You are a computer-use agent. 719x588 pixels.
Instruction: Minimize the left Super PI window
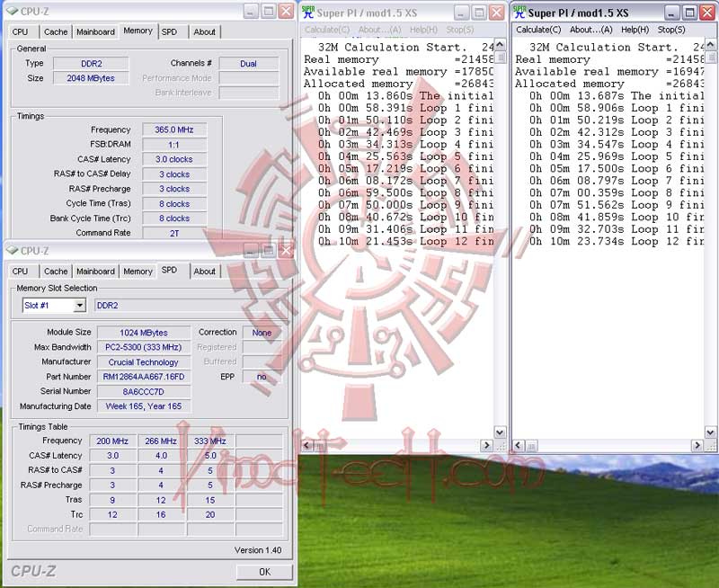click(x=462, y=13)
